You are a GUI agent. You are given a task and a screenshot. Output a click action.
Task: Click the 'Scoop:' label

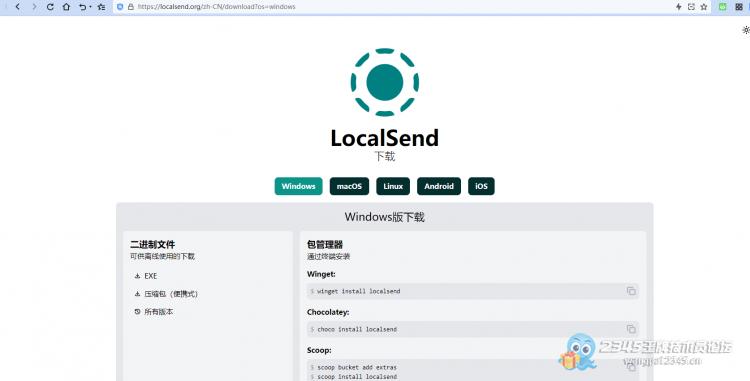[x=319, y=350]
